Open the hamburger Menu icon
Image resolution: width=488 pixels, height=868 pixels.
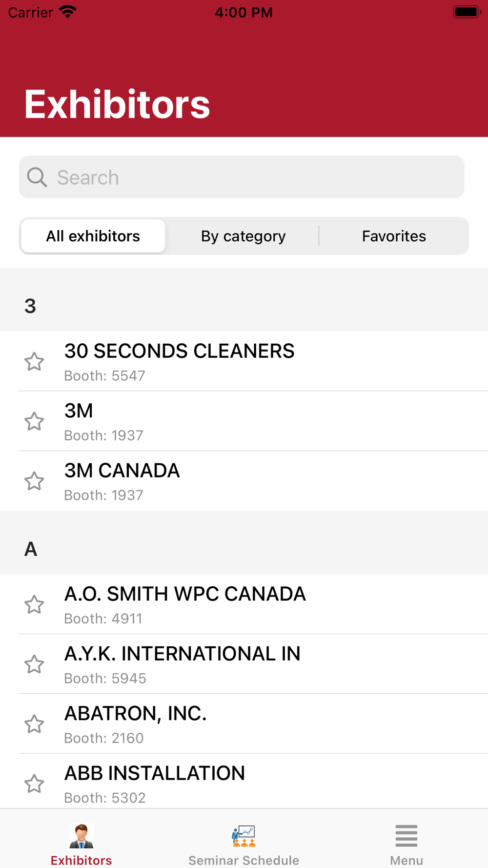406,836
